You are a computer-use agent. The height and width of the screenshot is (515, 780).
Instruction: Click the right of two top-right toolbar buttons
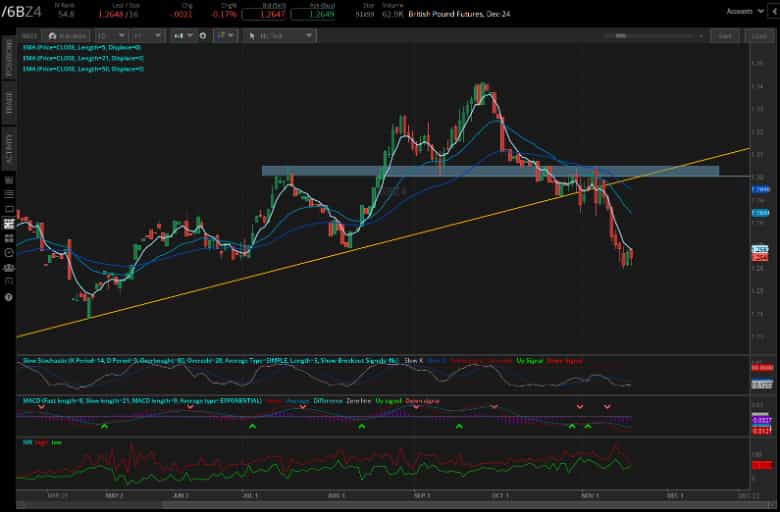tap(759, 36)
